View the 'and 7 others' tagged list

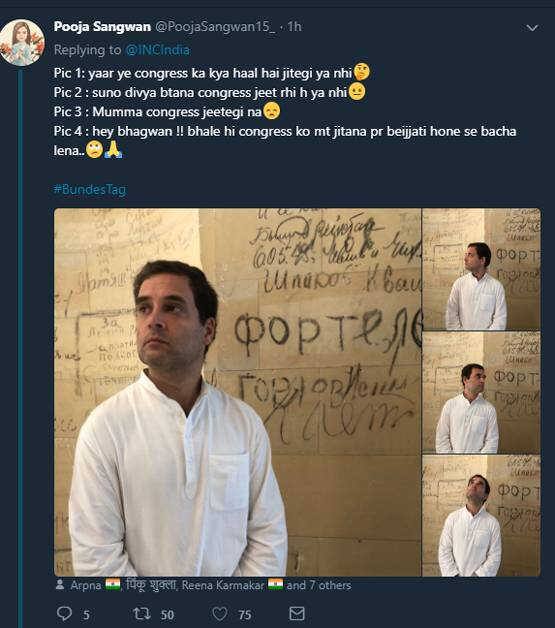[319, 585]
